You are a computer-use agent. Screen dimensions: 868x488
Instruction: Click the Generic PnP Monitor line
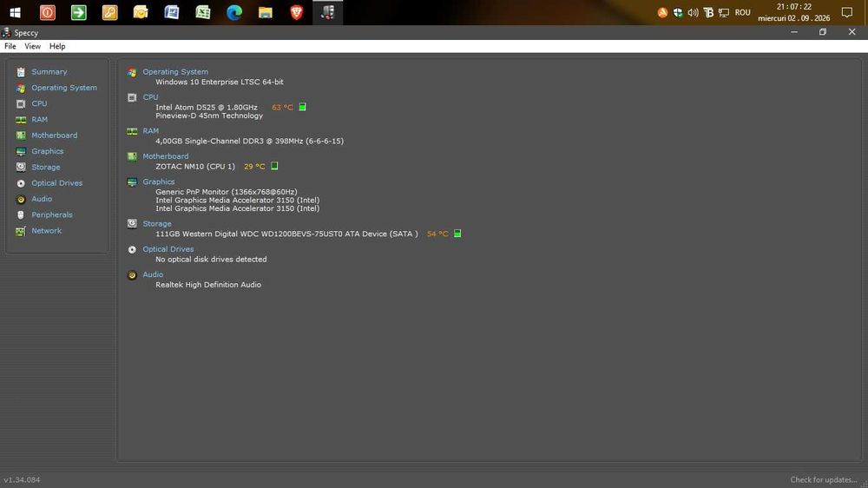[227, 192]
